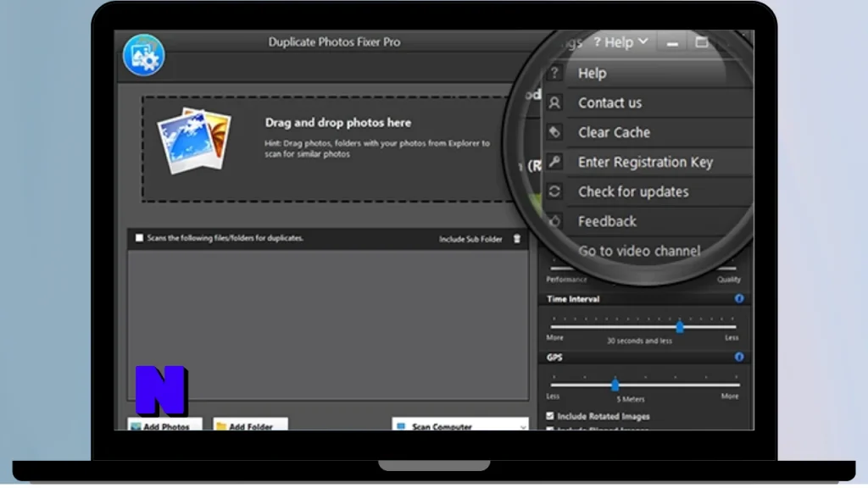Click the minimize window button
Image resolution: width=868 pixels, height=488 pixels.
[x=672, y=42]
